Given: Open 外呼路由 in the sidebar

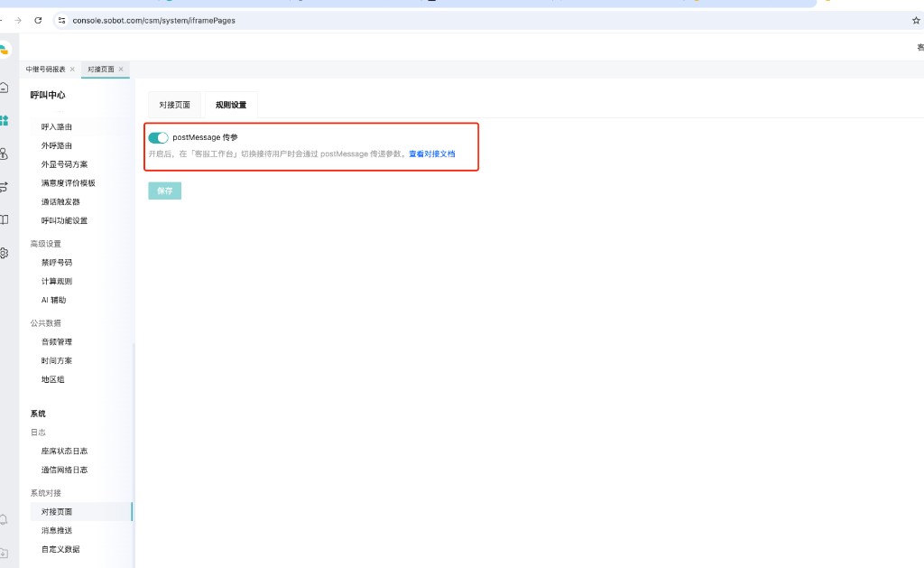Looking at the screenshot, I should coord(57,145).
